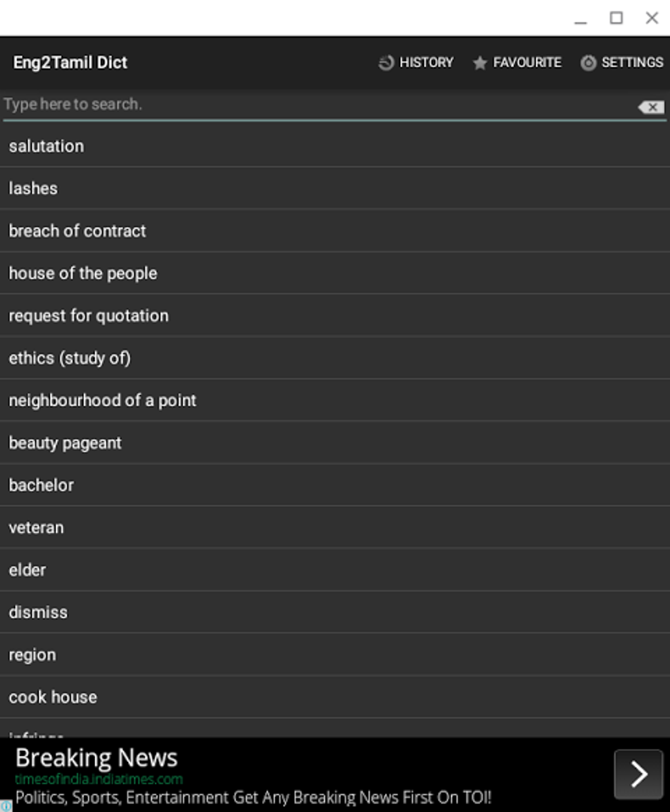This screenshot has height=812, width=670.
Task: Click the 'Type here to search' field
Action: point(315,105)
